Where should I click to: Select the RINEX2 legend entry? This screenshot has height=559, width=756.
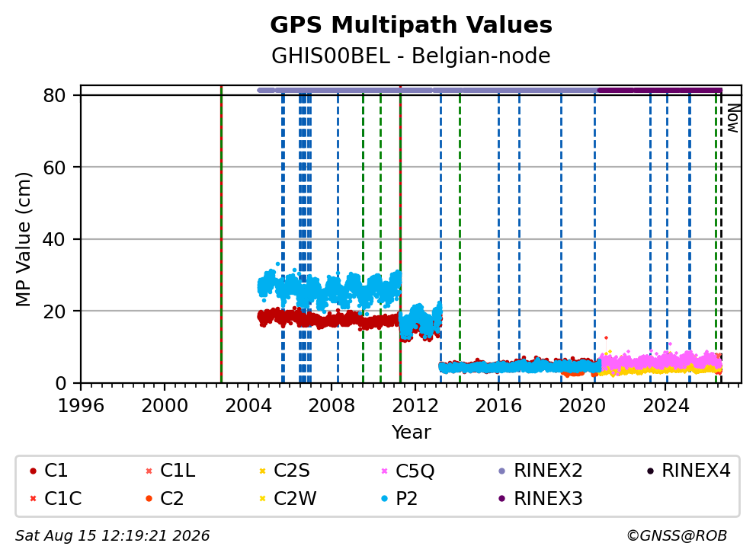point(540,471)
